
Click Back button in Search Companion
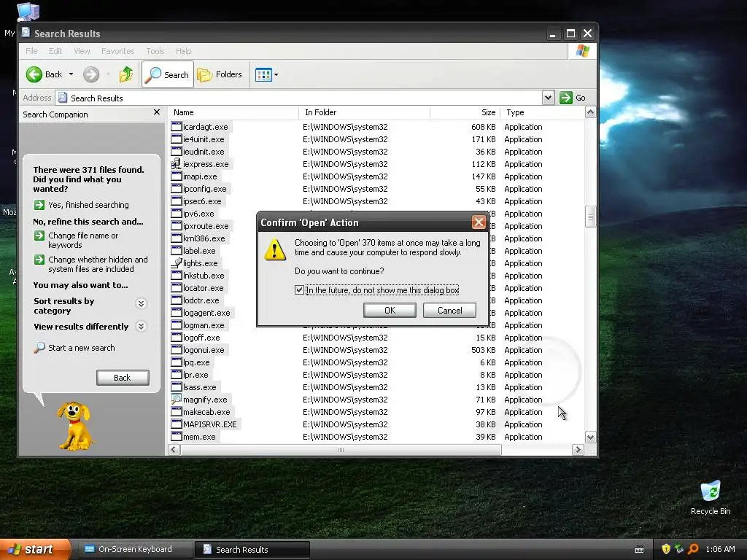(123, 378)
